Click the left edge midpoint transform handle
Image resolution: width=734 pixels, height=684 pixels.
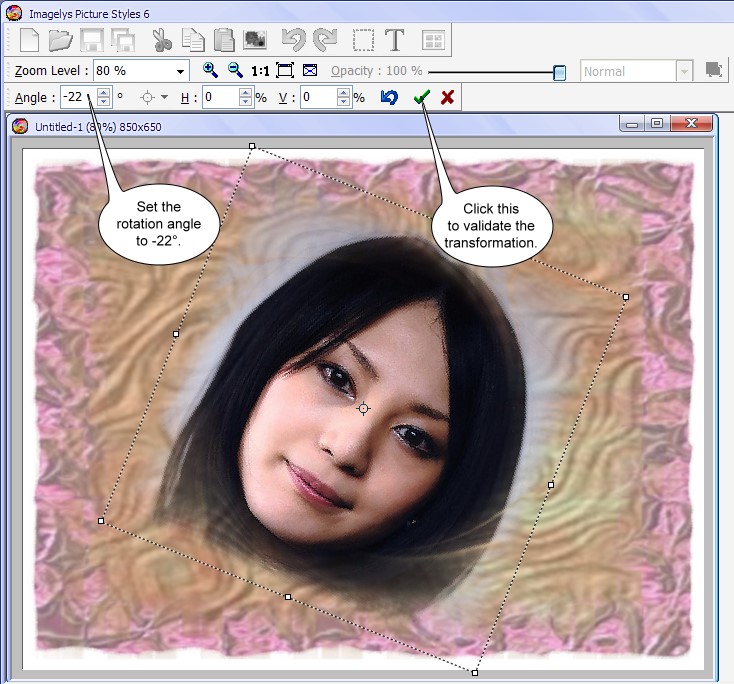[176, 334]
